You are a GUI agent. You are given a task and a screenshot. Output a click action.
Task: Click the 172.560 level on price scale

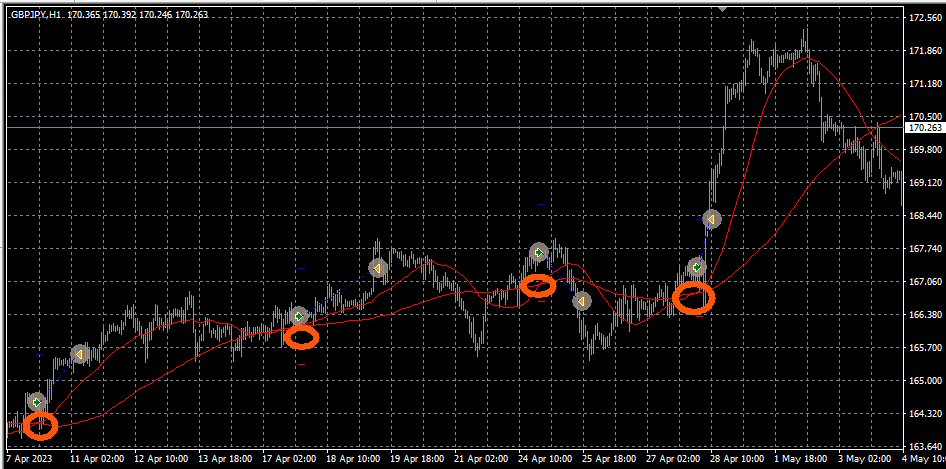pos(922,18)
